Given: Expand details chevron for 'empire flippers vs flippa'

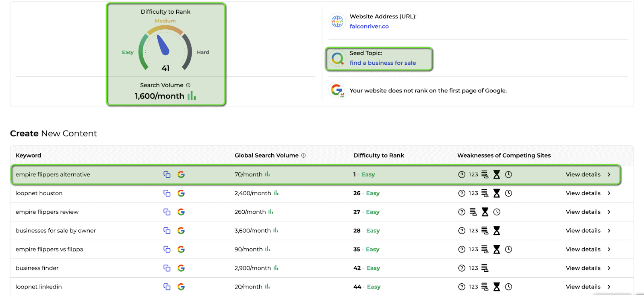Looking at the screenshot, I should (609, 249).
